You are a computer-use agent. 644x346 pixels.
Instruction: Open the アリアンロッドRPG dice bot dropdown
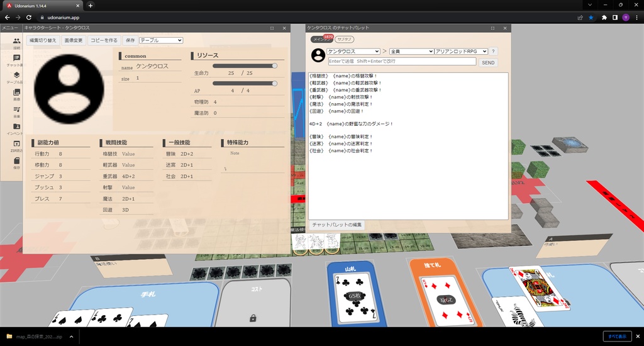tap(461, 52)
